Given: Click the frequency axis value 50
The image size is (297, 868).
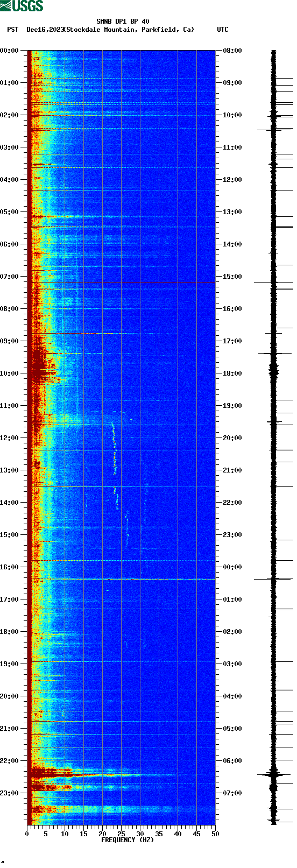Looking at the screenshot, I should point(215,834).
